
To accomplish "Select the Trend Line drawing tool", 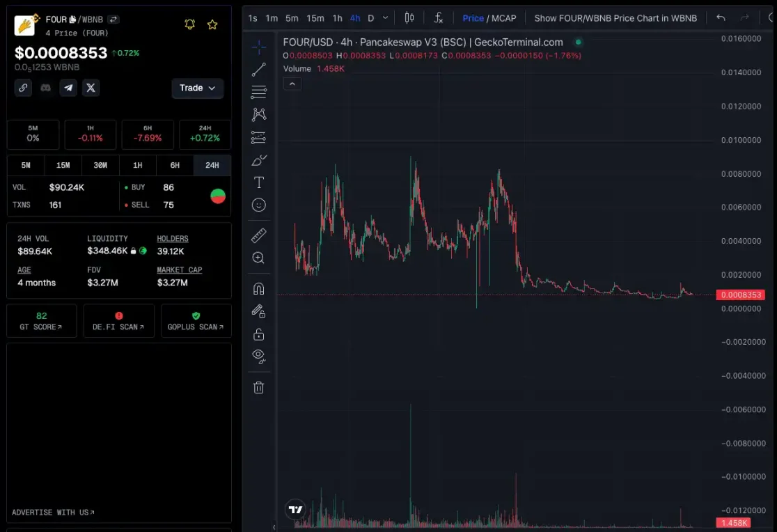I will click(258, 69).
